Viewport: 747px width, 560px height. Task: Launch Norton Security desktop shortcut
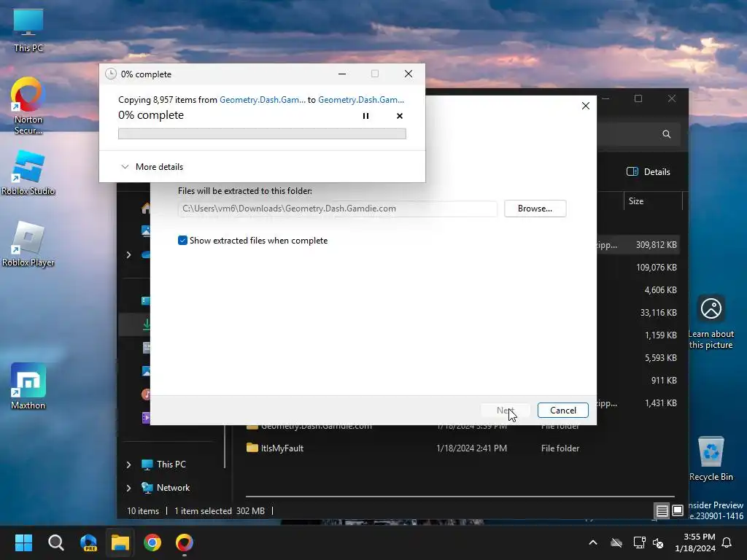click(28, 106)
